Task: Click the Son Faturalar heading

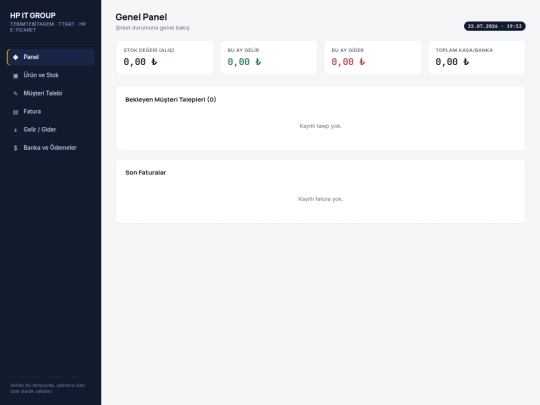Action: pos(146,173)
